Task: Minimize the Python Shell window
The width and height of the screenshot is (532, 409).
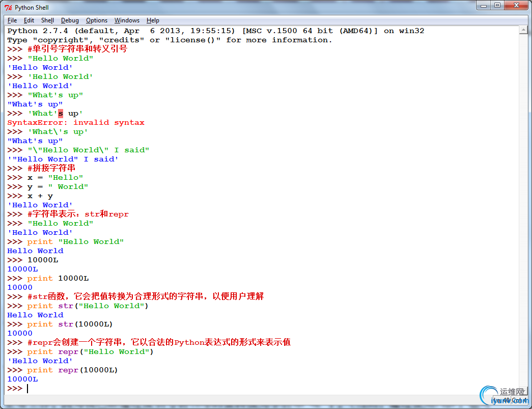Action: [484, 6]
